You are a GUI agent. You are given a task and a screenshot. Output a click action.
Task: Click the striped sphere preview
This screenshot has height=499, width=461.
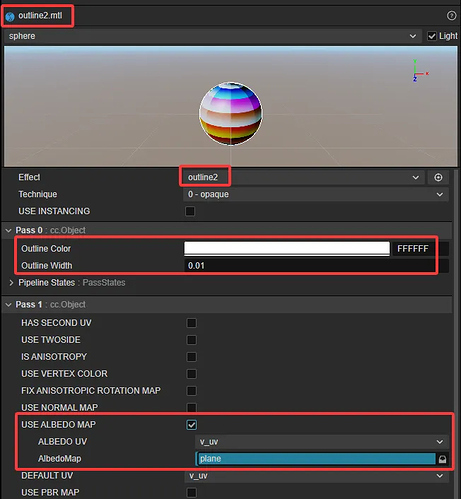(231, 114)
